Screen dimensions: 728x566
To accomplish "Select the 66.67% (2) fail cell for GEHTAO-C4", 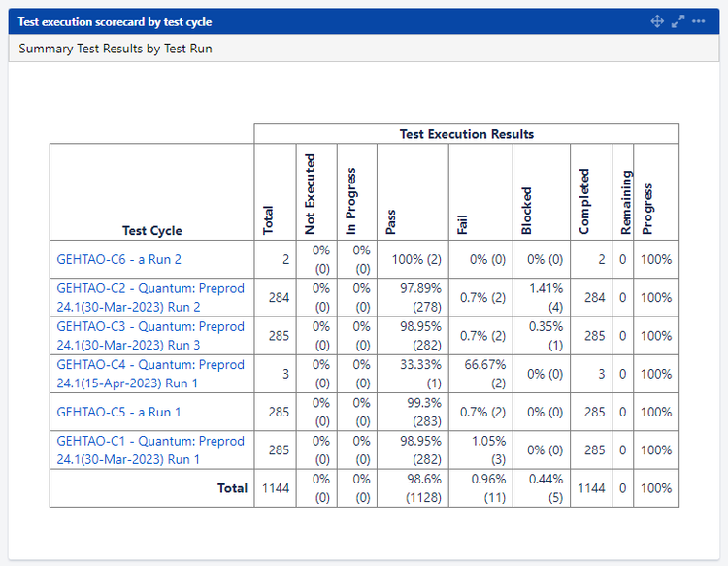I will 480,374.
